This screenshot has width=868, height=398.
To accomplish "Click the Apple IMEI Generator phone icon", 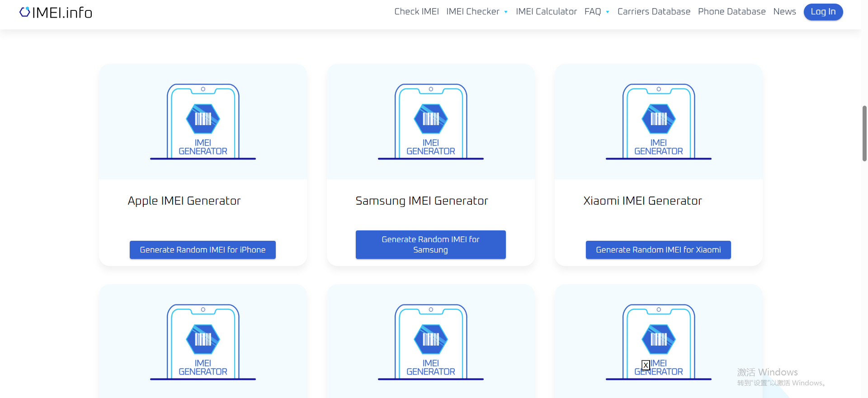I will pos(203,122).
